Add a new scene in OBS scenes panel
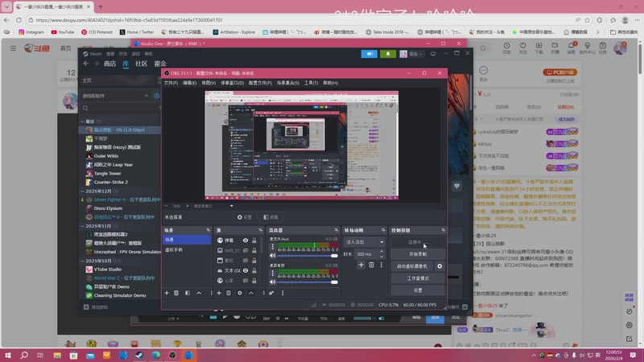644x362 pixels. pos(167,293)
